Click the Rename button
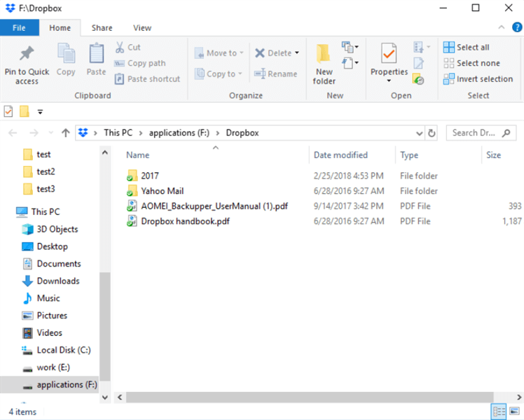Screen dimensions: 524x420 [276, 73]
